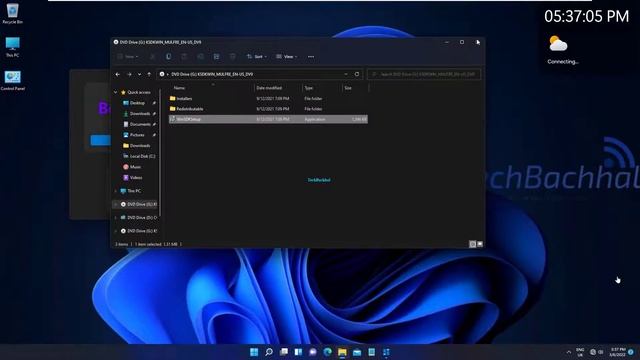Click the weather widget showing Connecting
The image size is (640, 360).
(x=562, y=51)
